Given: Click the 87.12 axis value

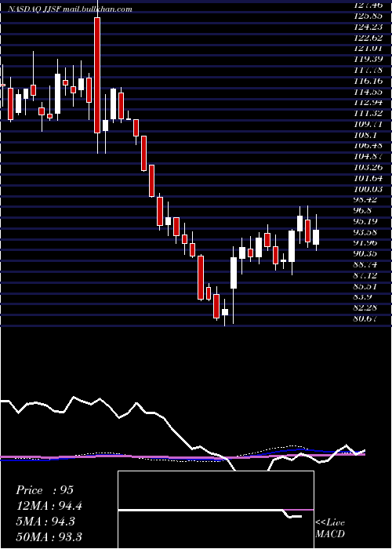Looking at the screenshot, I should [x=365, y=275].
